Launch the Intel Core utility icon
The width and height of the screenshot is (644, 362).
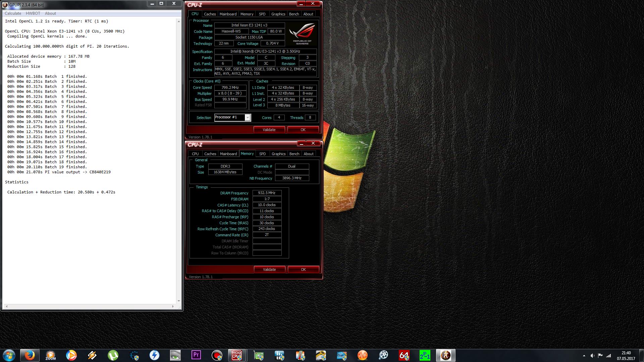click(x=342, y=355)
